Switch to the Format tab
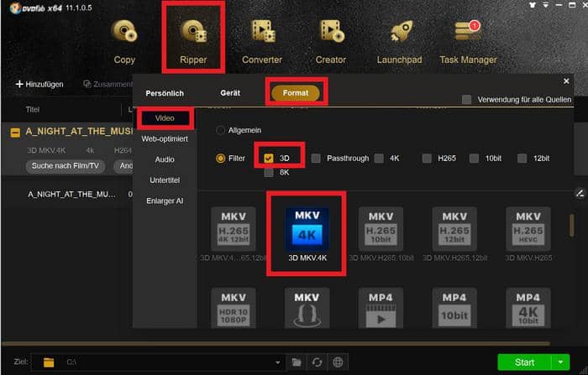 tap(296, 93)
